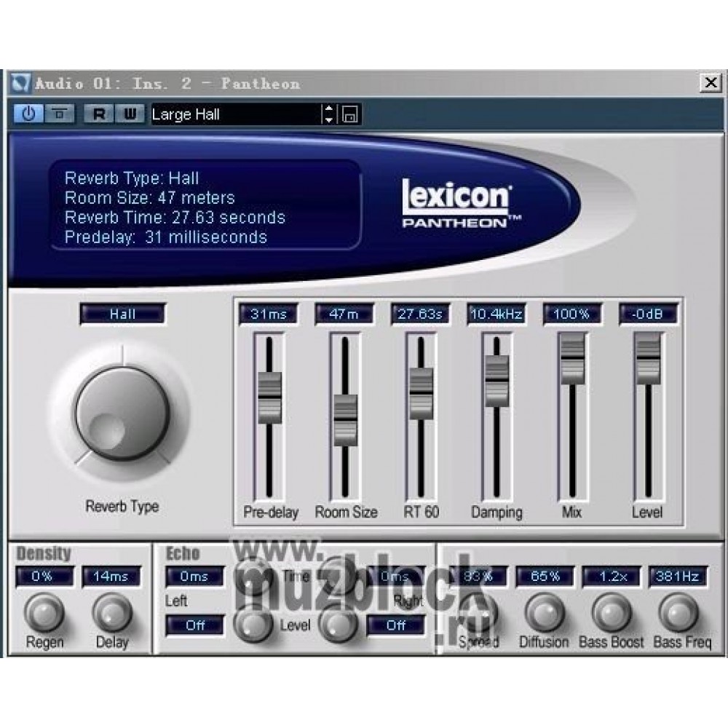728x728 pixels.
Task: Click the Bass Freq knob
Action: coord(678,612)
